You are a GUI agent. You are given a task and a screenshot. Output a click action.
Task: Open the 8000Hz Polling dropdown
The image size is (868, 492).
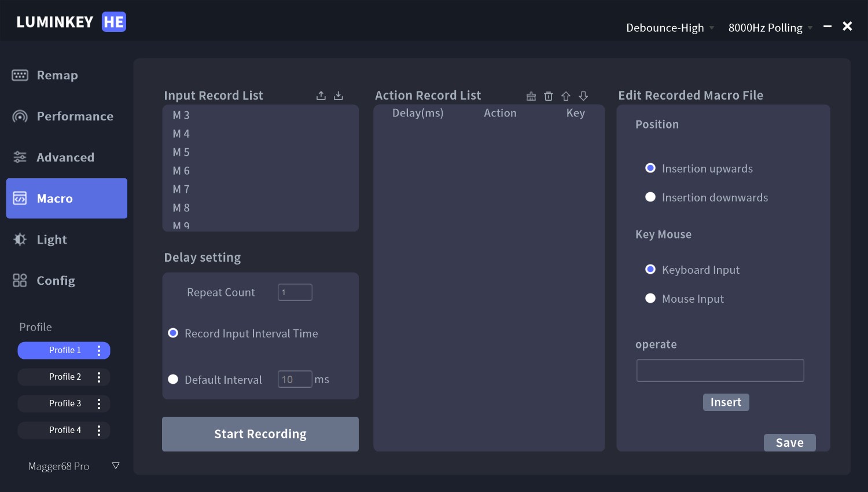tap(770, 28)
